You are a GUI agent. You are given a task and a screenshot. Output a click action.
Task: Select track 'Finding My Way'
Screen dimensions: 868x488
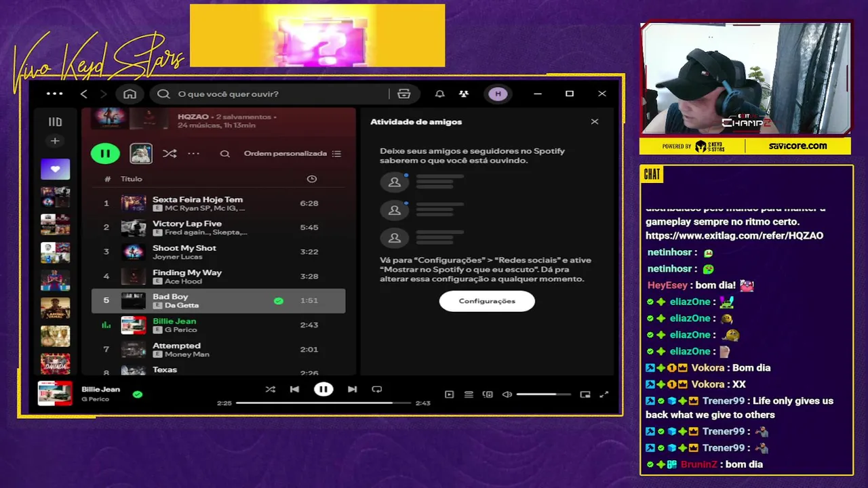tap(218, 277)
